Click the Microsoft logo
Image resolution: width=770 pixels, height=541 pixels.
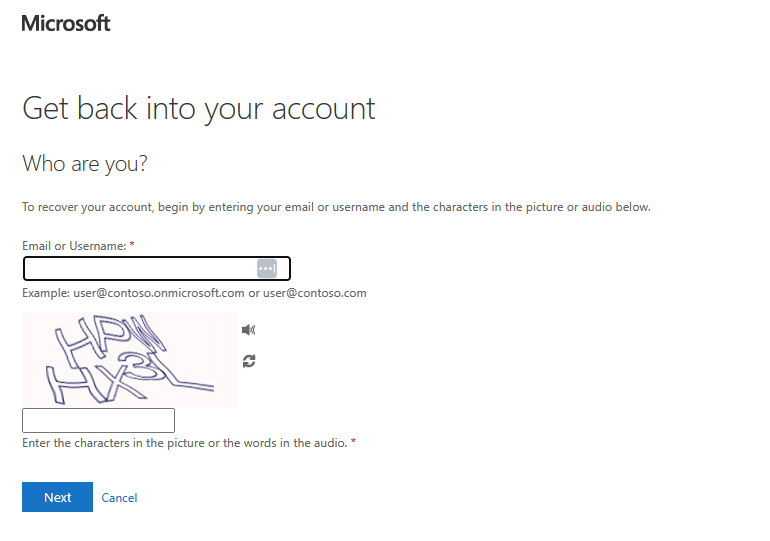(x=66, y=23)
